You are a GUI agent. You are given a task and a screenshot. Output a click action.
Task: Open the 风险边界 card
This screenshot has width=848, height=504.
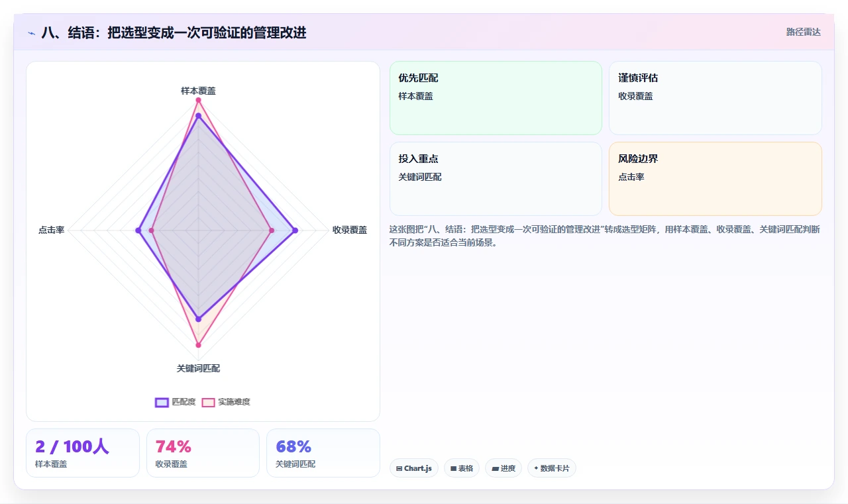point(715,179)
